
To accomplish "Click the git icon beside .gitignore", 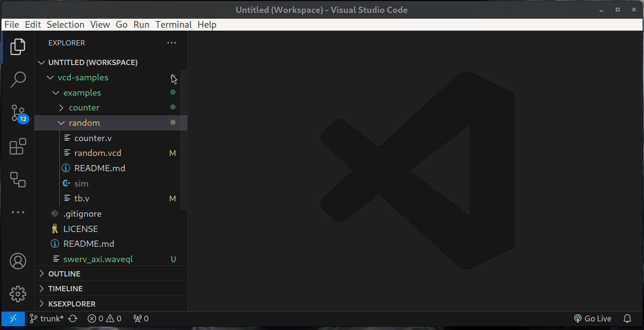I will tap(55, 214).
